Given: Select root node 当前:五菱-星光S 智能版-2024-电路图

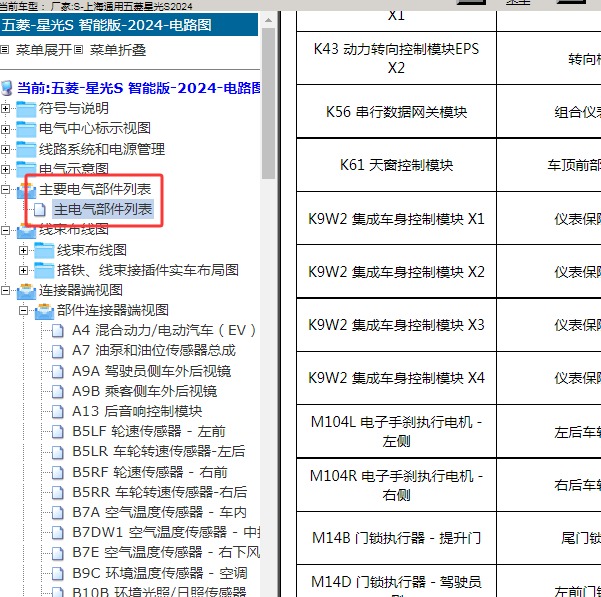Looking at the screenshot, I should click(138, 88).
